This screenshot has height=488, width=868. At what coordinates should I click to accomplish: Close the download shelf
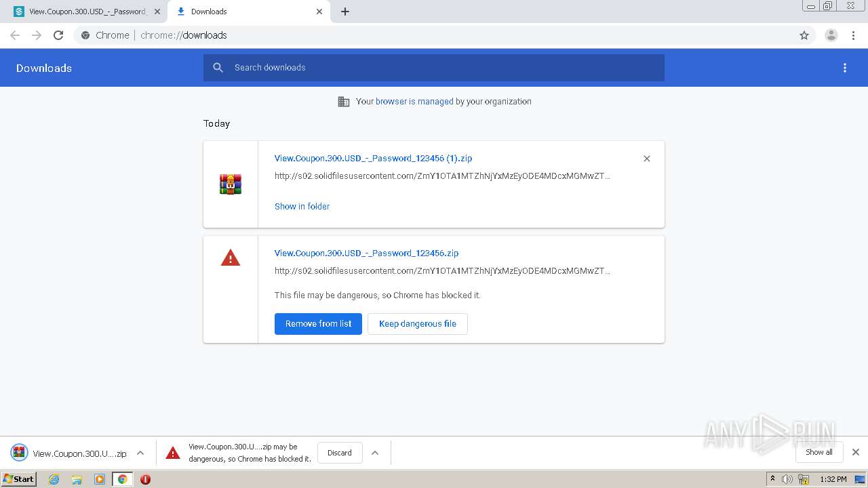point(856,452)
